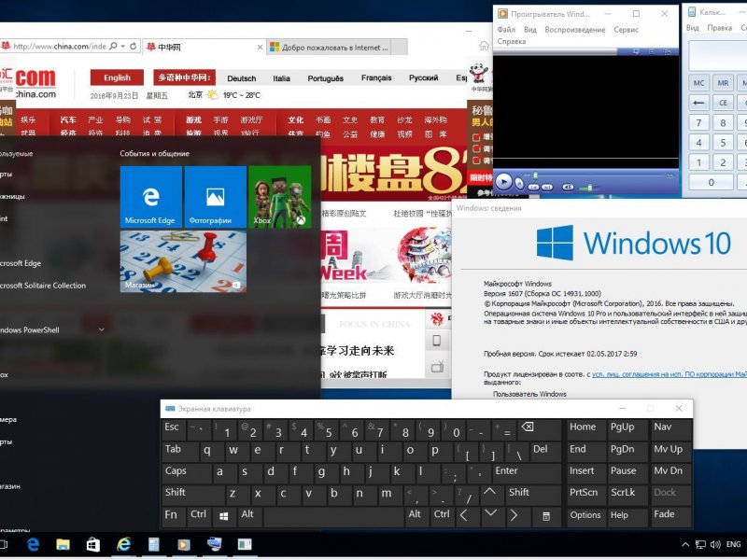
Task: Click the refresh icon in IE address bar
Action: coord(134,46)
